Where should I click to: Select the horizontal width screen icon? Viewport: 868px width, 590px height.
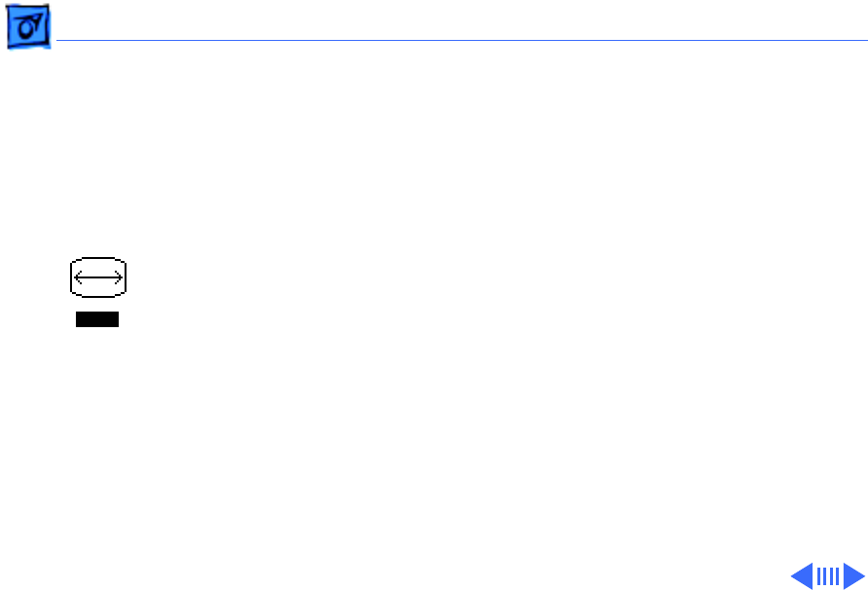tap(98, 277)
